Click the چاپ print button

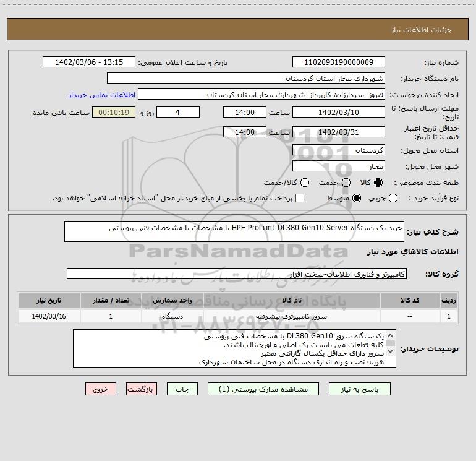182,389
